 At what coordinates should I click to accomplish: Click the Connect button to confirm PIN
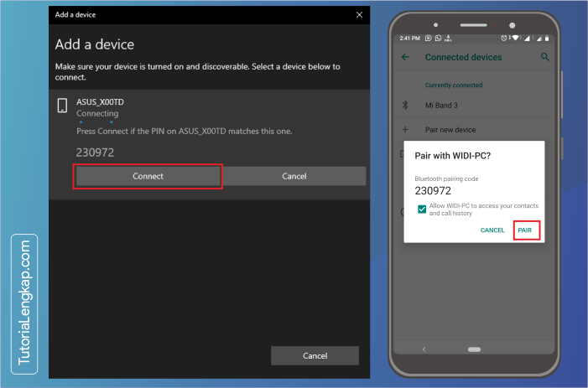tap(148, 176)
